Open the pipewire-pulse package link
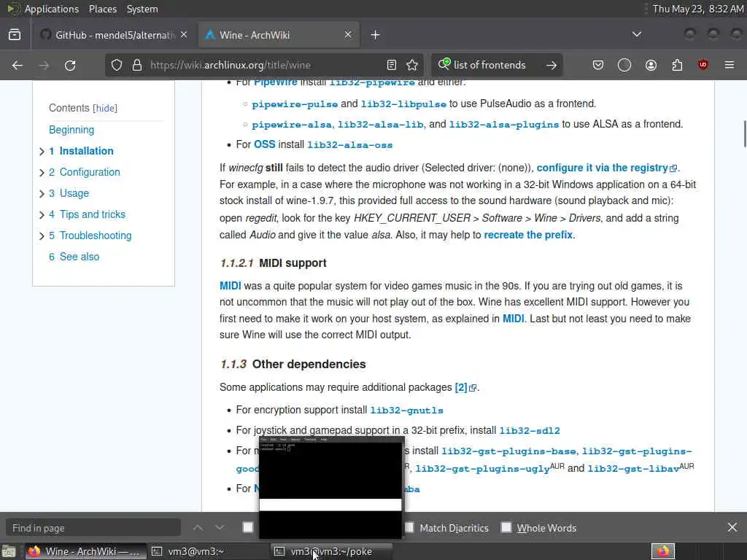Screen dimensions: 747x560 (295, 104)
